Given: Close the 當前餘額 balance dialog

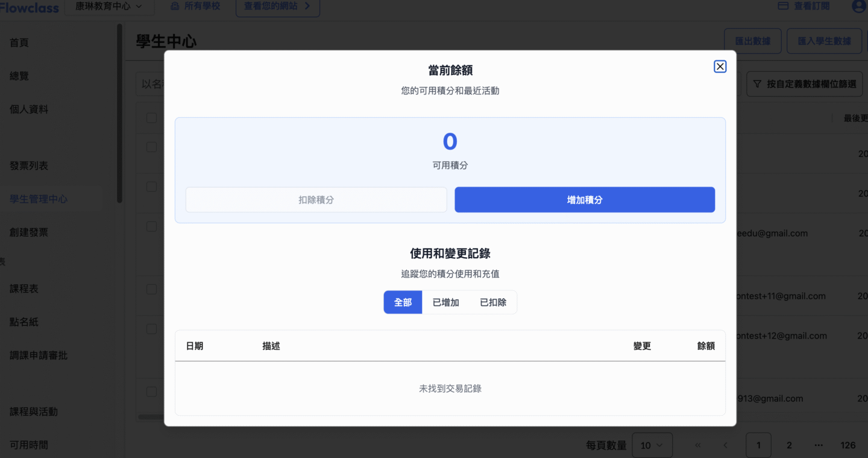Looking at the screenshot, I should click(720, 66).
